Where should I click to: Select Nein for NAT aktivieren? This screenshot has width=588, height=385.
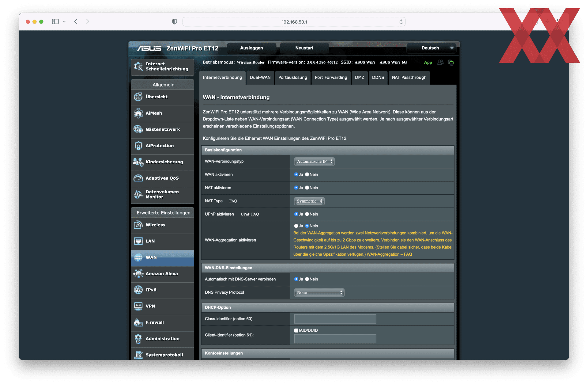tap(307, 188)
